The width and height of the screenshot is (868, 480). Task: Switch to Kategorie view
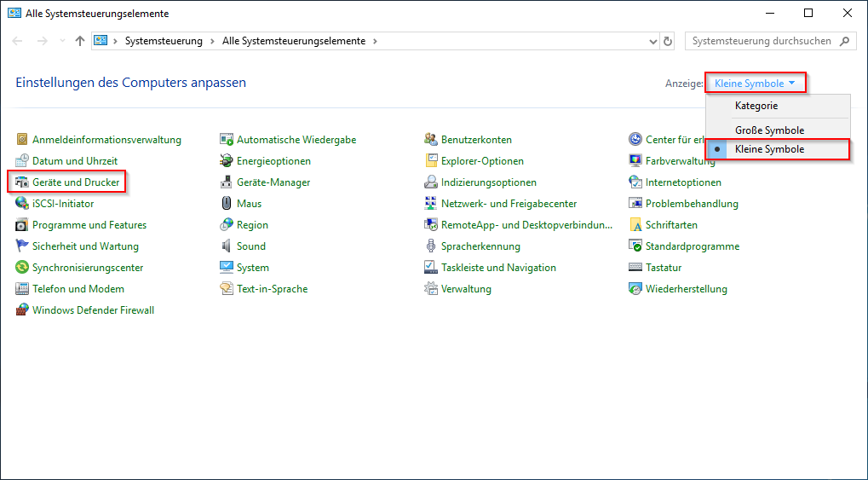[x=756, y=106]
